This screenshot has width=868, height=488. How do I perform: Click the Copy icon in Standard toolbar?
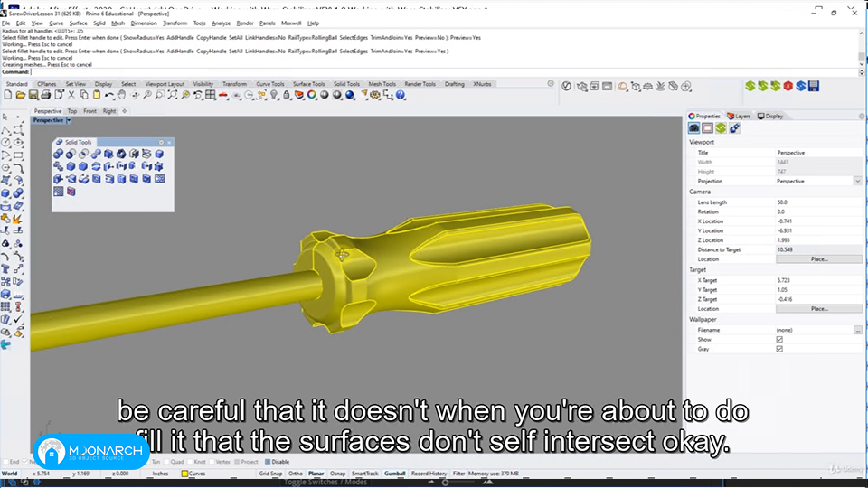[84, 95]
